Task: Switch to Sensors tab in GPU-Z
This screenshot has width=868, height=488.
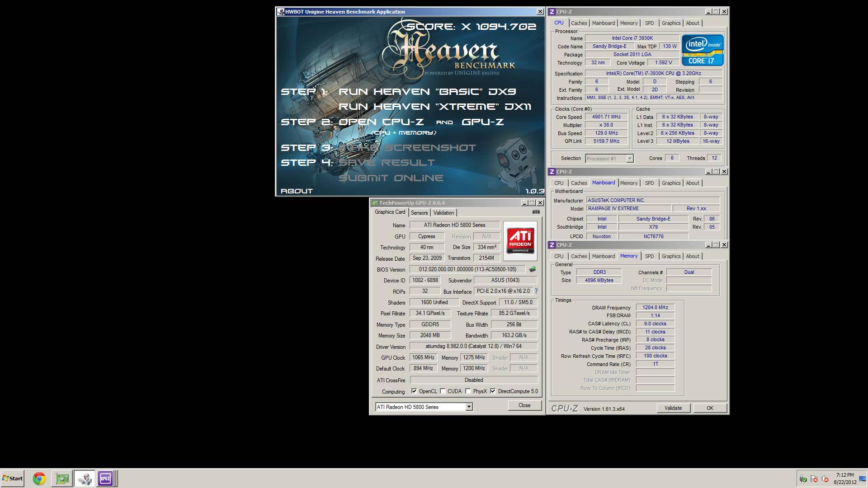Action: point(420,212)
